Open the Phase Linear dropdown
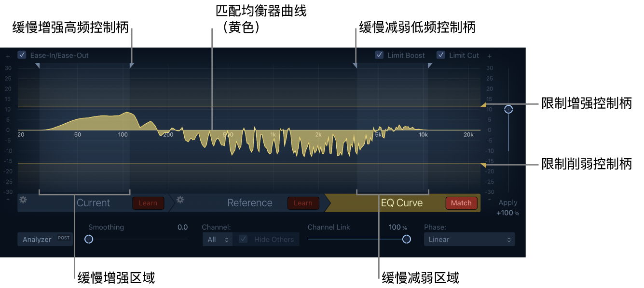Viewport: 644px width, 288px height. coord(469,239)
